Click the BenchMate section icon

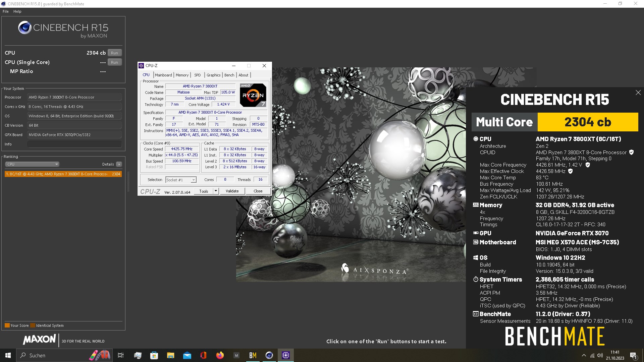(x=476, y=314)
